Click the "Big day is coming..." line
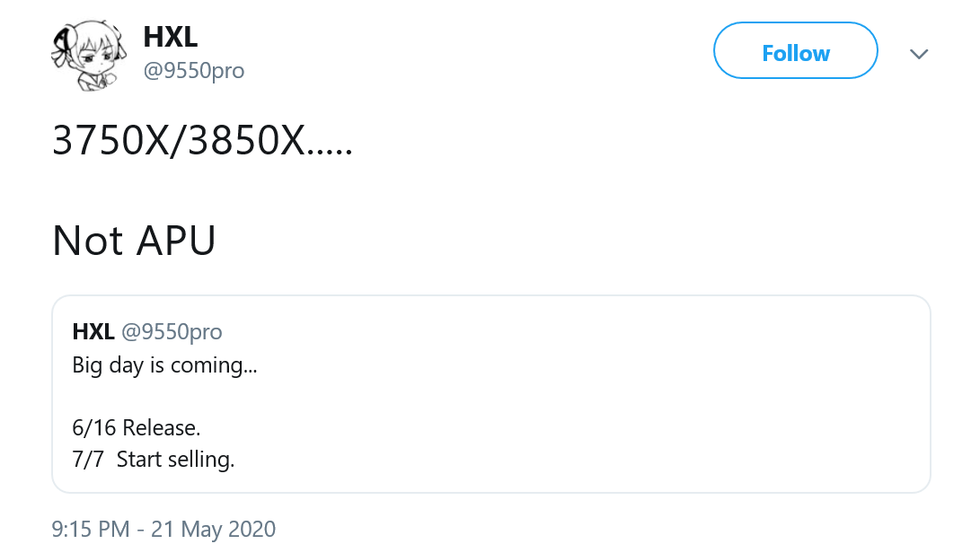 pos(164,365)
